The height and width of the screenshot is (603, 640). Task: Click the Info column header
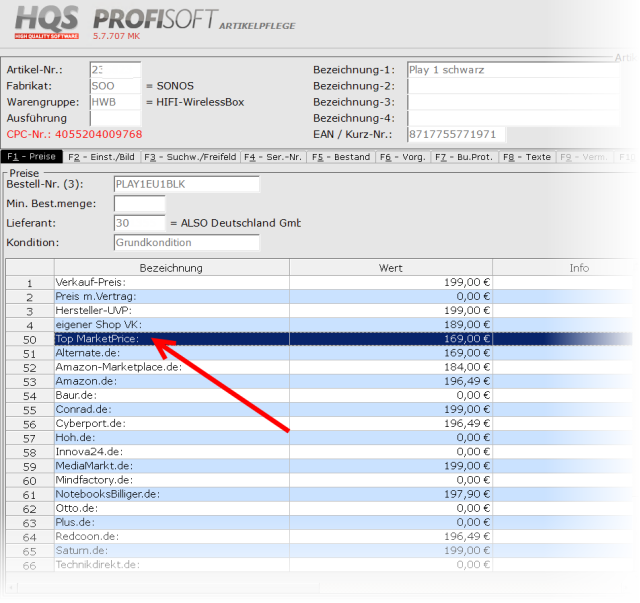pyautogui.click(x=565, y=268)
